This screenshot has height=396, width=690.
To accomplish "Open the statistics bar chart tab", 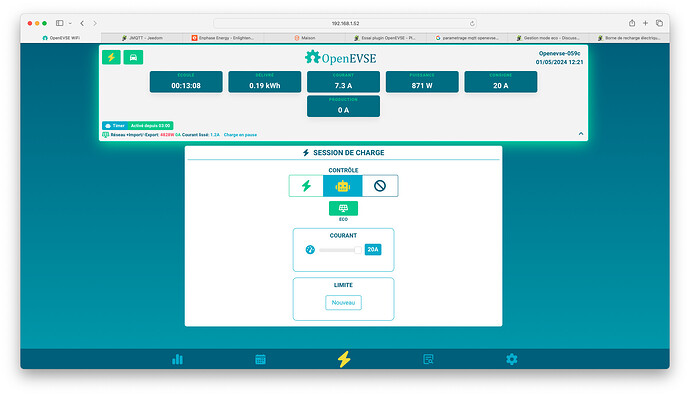I will point(177,359).
